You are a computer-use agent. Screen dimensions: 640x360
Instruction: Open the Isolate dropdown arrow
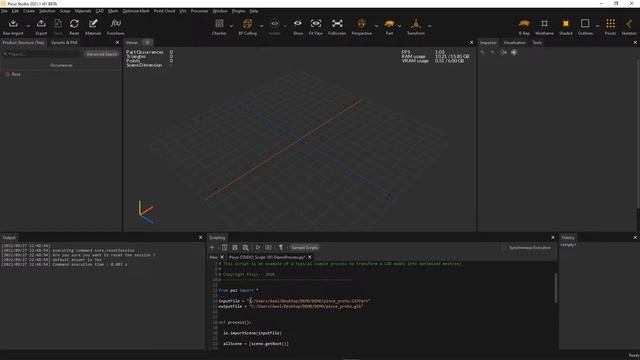tap(284, 26)
